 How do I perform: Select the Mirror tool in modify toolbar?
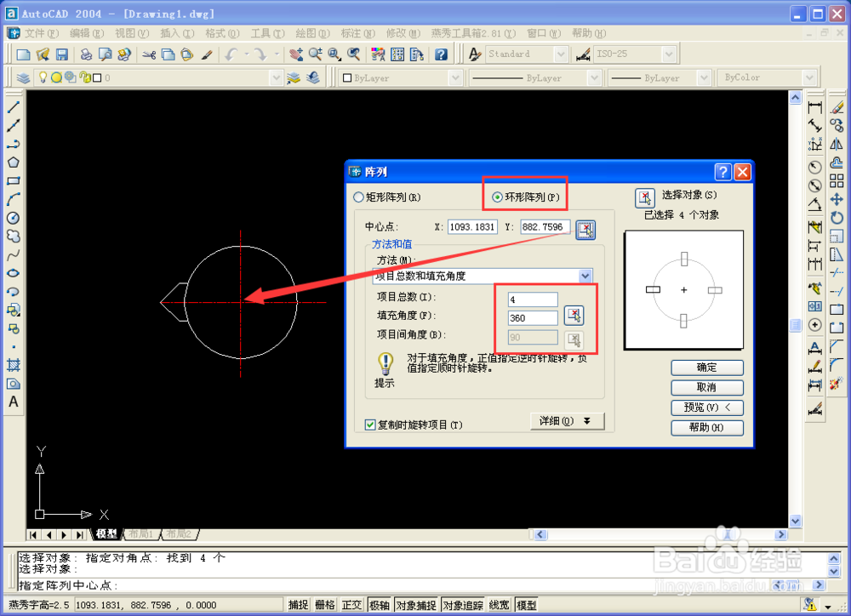(x=837, y=144)
